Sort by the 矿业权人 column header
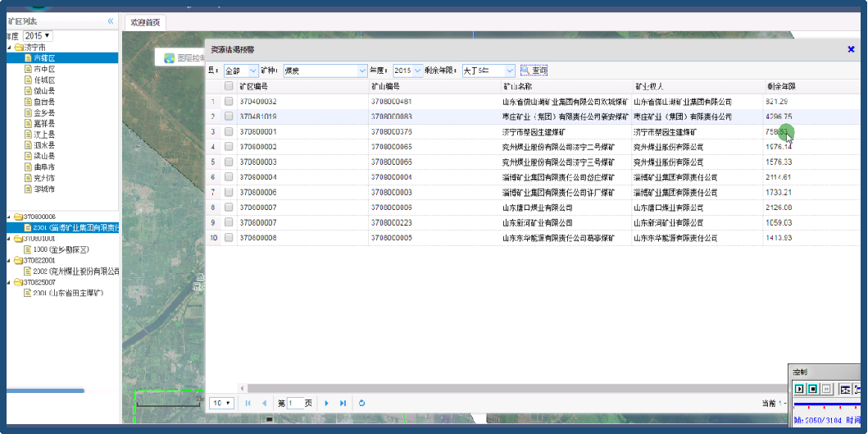The width and height of the screenshot is (868, 434). [x=648, y=86]
